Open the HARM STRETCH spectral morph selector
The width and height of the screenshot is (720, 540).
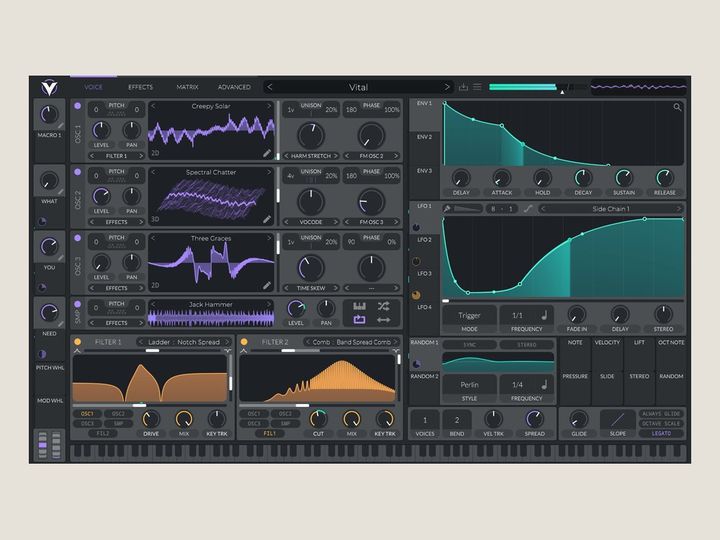311,156
